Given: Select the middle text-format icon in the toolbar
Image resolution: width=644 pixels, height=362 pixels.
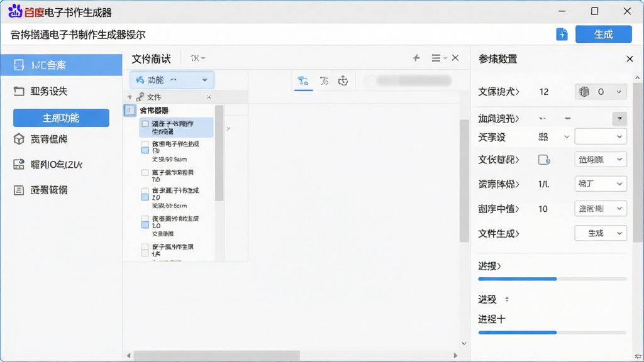Looking at the screenshot, I should (324, 80).
